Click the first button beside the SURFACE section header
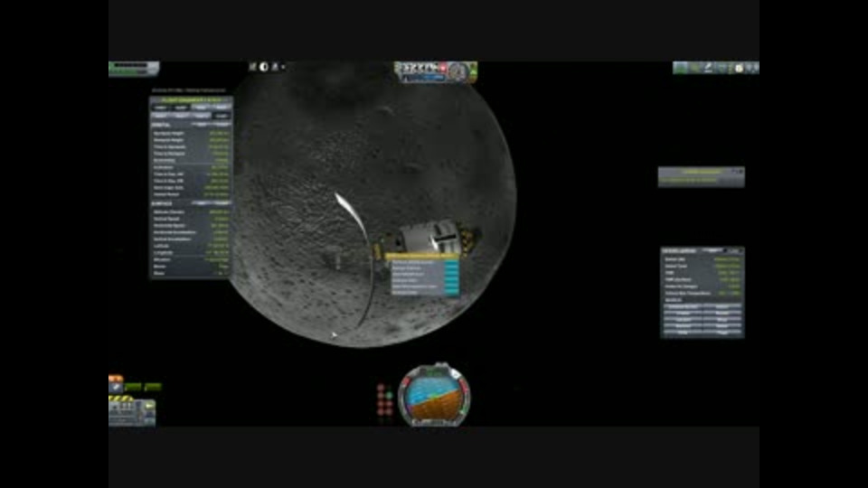868x488 pixels. tap(201, 203)
